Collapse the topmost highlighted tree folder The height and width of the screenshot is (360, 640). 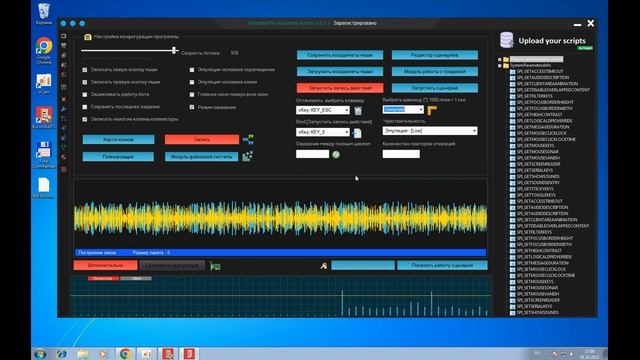click(500, 59)
